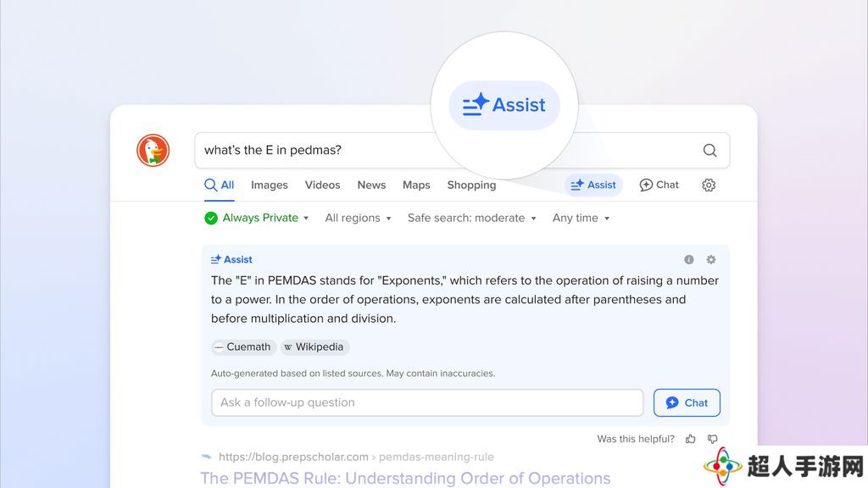Open Safe search: moderate dropdown
868x488 pixels.
coord(471,218)
